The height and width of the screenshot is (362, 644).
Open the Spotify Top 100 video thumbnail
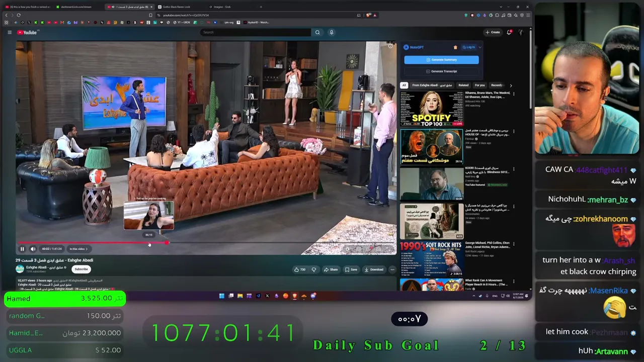point(432,109)
